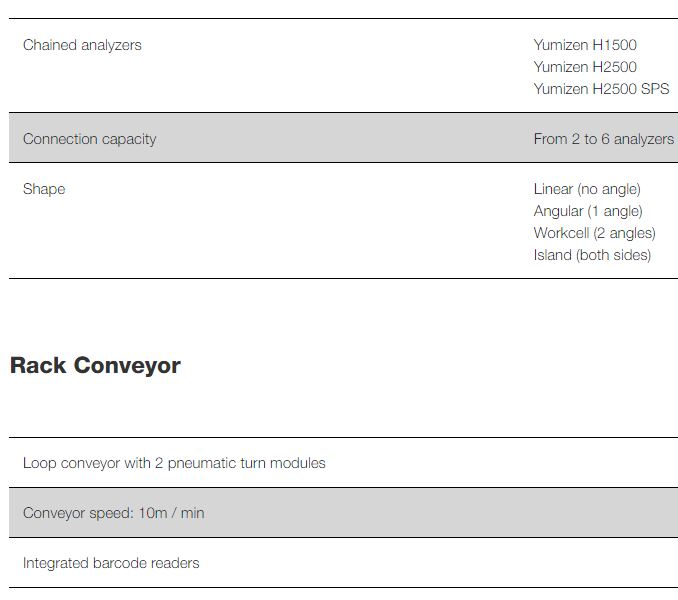Select the words 'barcode readers'

coord(149,563)
